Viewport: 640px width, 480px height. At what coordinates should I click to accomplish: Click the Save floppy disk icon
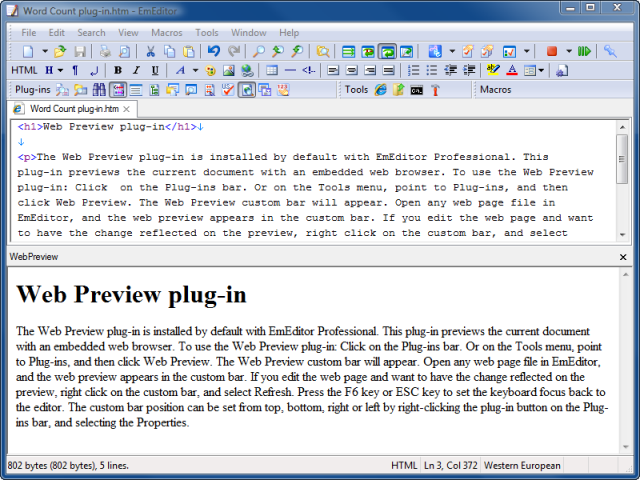point(80,51)
